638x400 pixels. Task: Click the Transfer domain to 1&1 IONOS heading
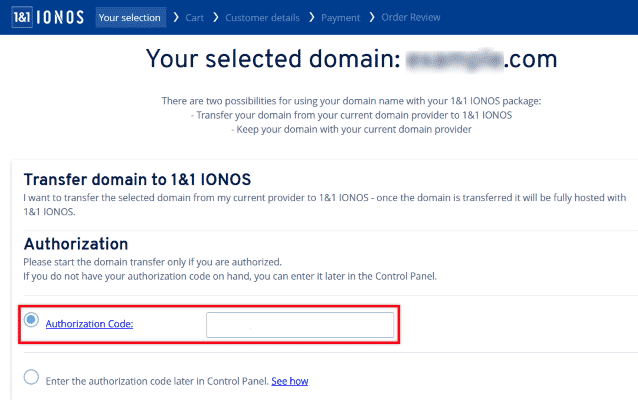137,179
